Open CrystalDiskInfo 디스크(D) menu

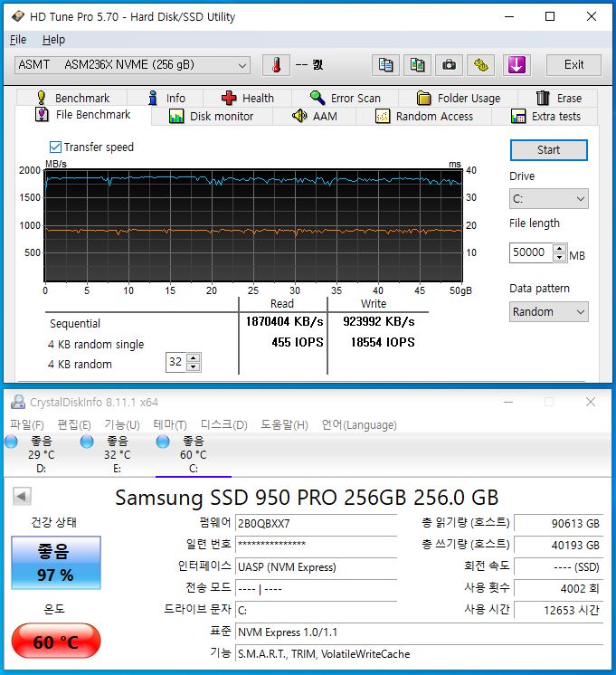pyautogui.click(x=223, y=425)
